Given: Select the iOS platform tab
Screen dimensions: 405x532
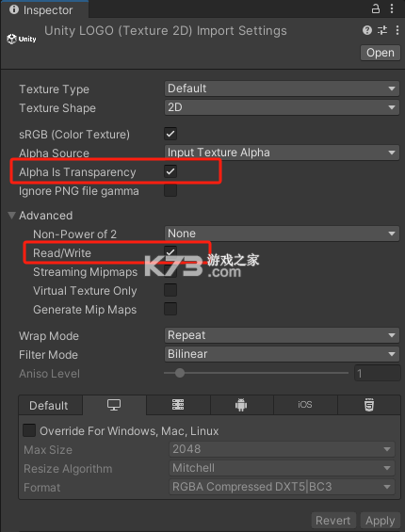Looking at the screenshot, I should pos(305,405).
